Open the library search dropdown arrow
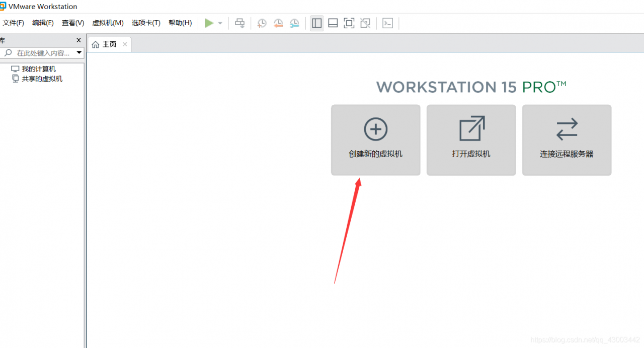This screenshot has width=644, height=348. [79, 53]
